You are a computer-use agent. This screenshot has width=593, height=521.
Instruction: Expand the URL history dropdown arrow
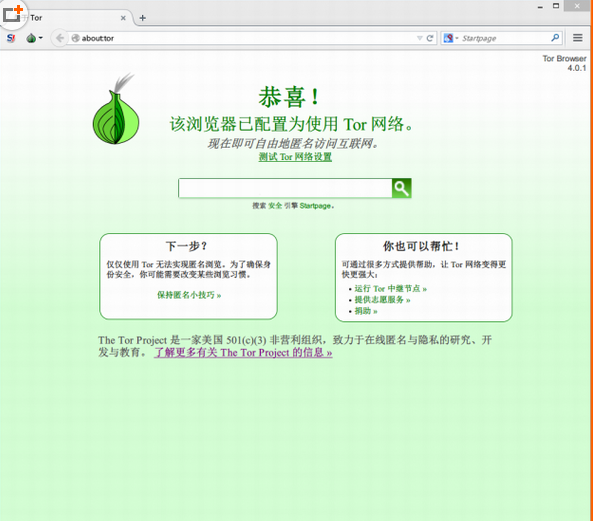(419, 38)
